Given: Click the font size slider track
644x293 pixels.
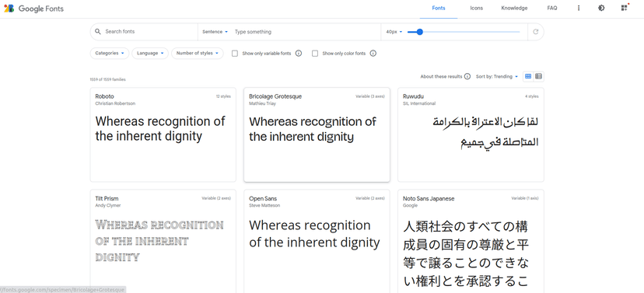Looking at the screenshot, I should pyautogui.click(x=464, y=32).
